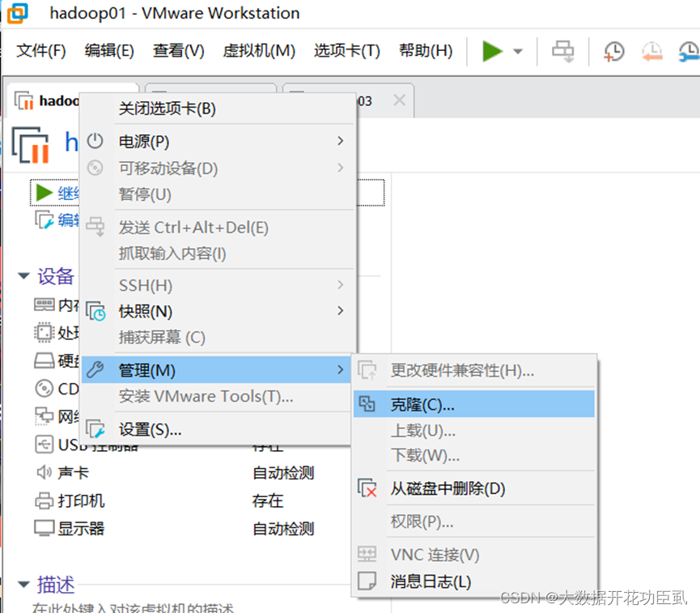Click the 继续 green arrow in the sidebar
The image size is (700, 613).
coord(45,193)
